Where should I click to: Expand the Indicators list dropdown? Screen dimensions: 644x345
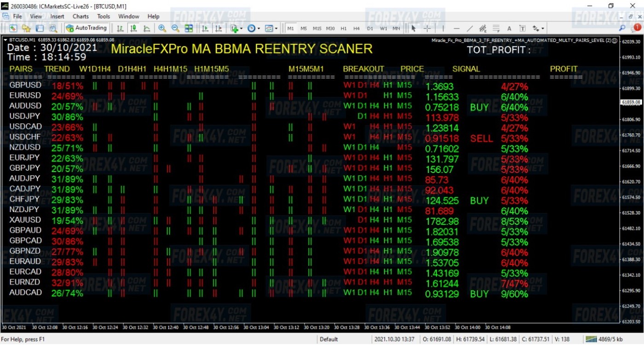(236, 28)
